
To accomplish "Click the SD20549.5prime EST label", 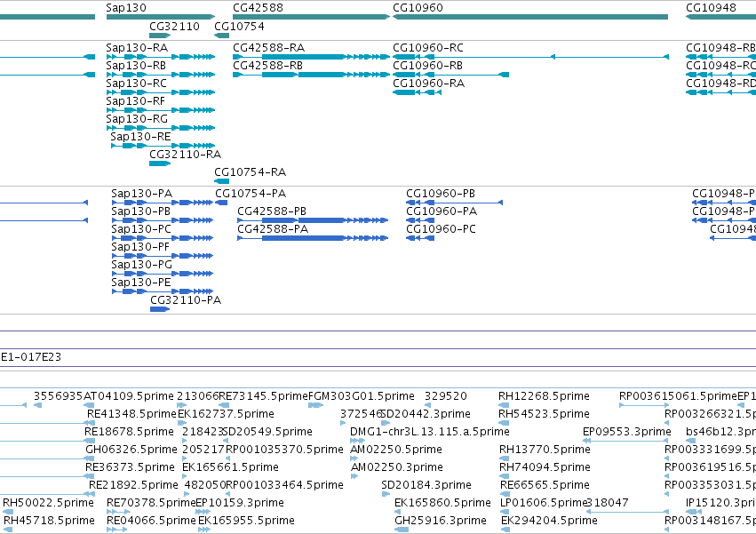I will (x=267, y=432).
